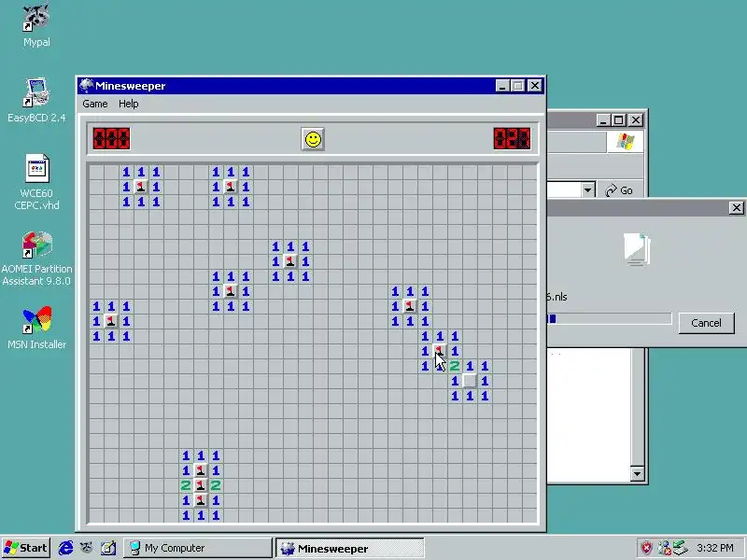Click the safely remove hardware tray icon
This screenshot has height=560, width=747.
pos(681,548)
